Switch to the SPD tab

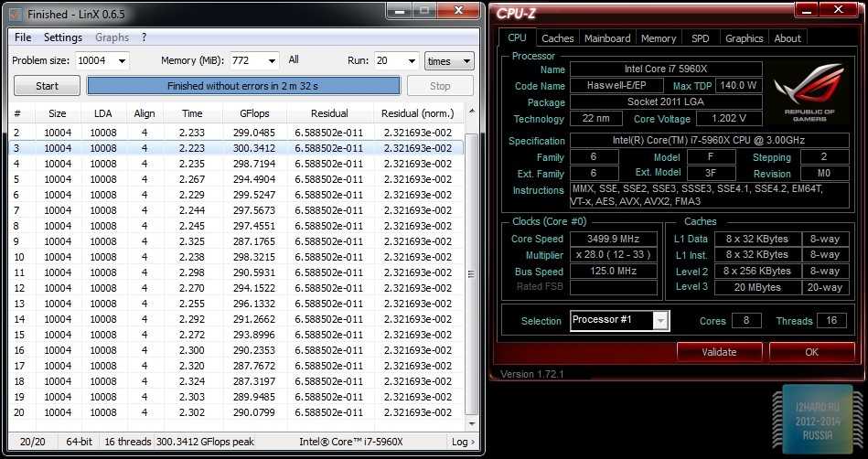click(700, 38)
